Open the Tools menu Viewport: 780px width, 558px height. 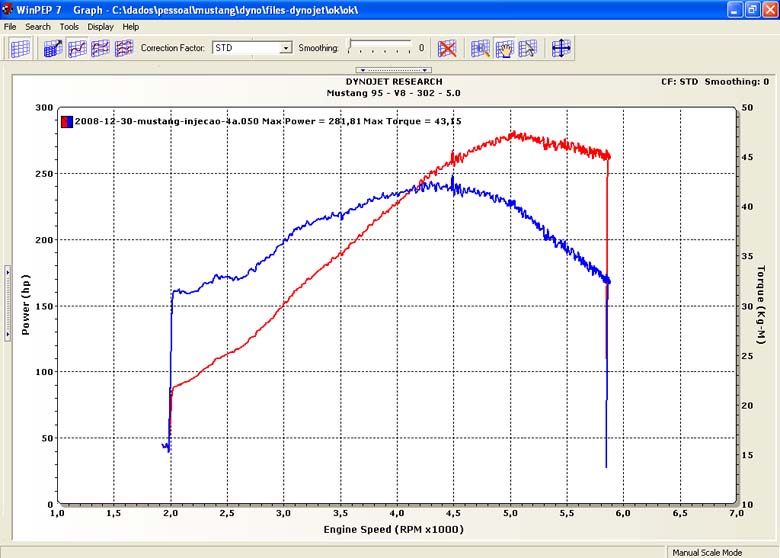(69, 27)
